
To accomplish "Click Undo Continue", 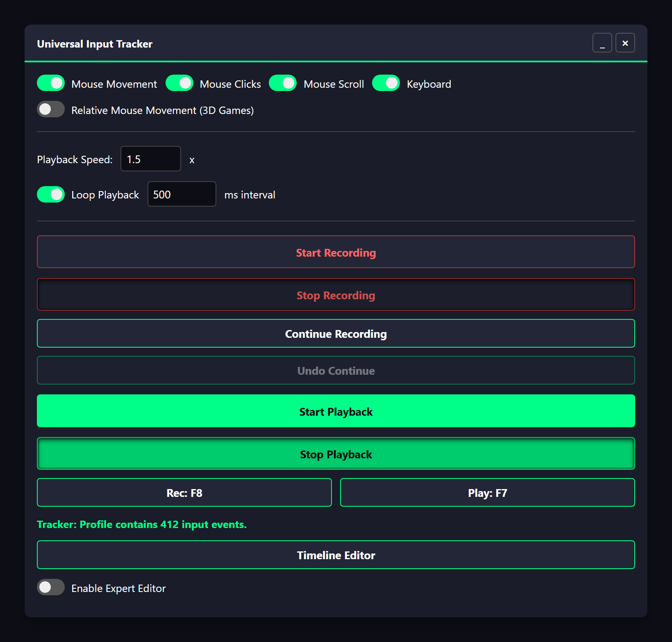I will [336, 370].
